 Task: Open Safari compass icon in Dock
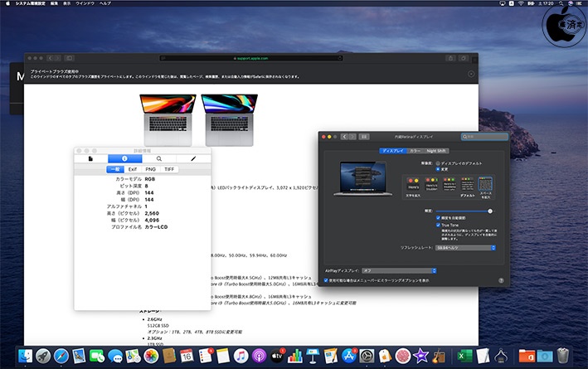(x=61, y=356)
